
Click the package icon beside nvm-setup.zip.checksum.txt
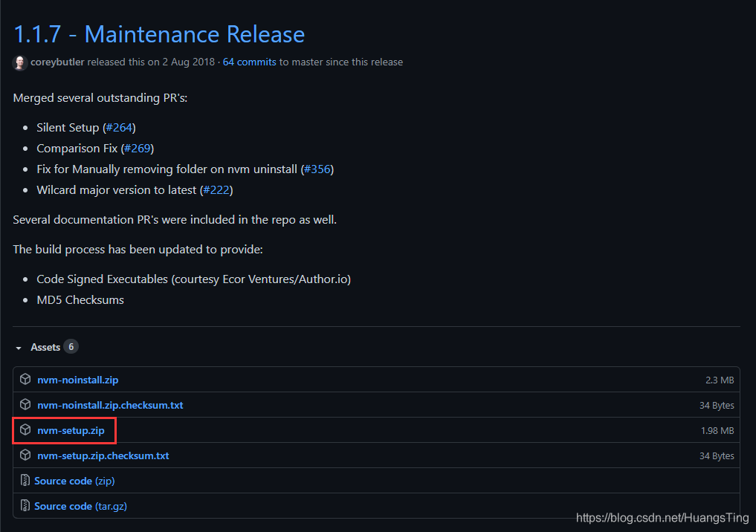tap(25, 455)
